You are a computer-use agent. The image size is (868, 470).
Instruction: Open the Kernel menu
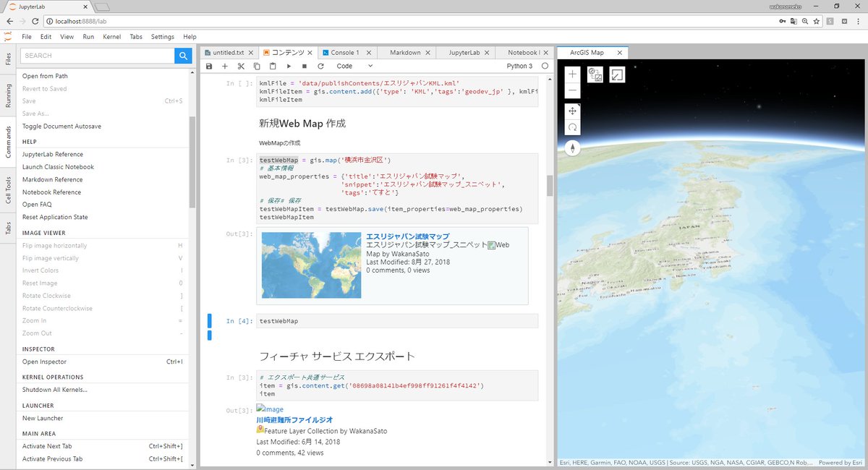pos(112,37)
